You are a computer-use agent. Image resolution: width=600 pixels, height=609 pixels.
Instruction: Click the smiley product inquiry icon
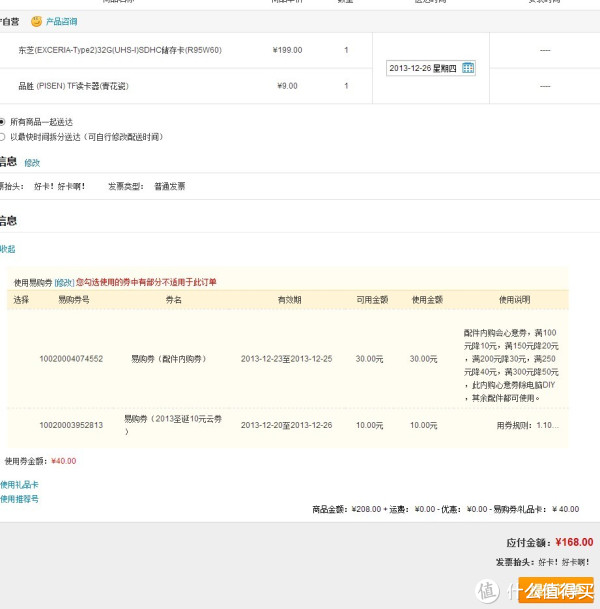36,21
